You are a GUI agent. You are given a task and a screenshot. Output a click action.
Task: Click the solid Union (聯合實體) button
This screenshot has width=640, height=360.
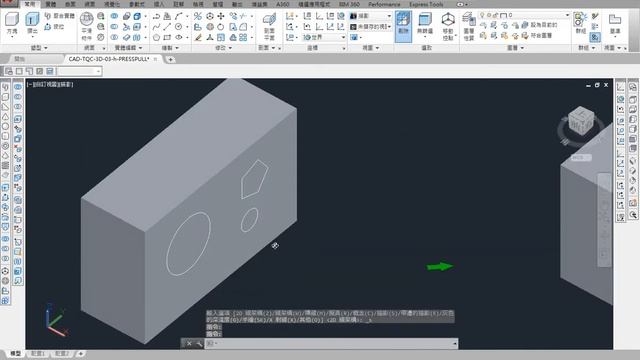tap(60, 16)
